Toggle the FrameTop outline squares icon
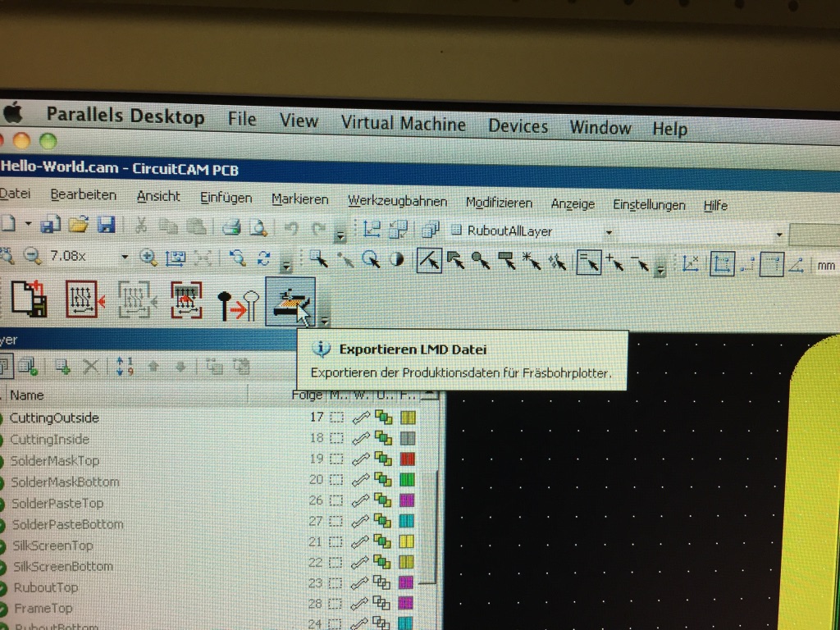 click(x=381, y=603)
